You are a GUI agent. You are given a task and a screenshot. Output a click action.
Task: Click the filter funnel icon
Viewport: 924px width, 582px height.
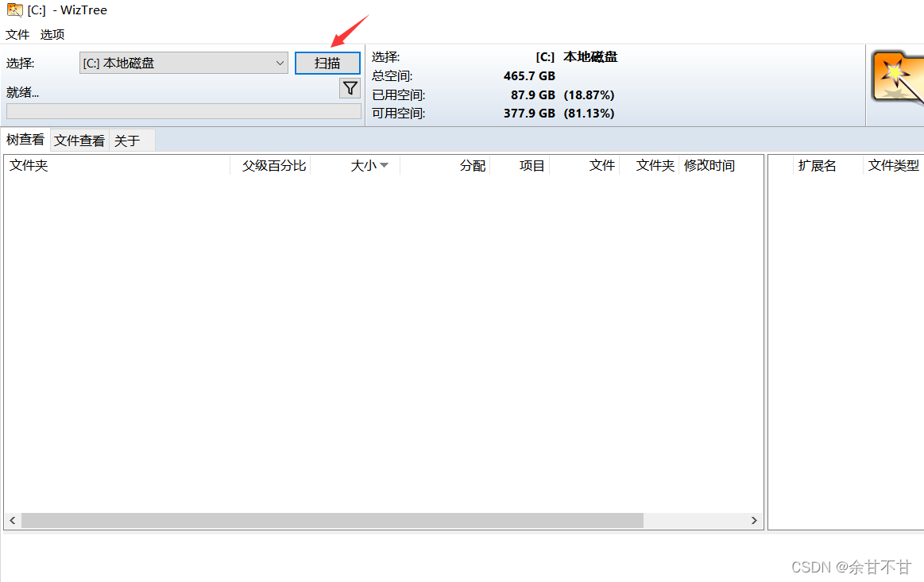[350, 88]
